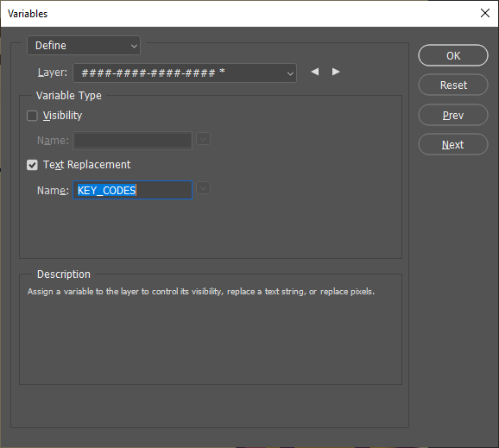Expand the KEY_CODES name suggestions dropdown

pos(204,188)
